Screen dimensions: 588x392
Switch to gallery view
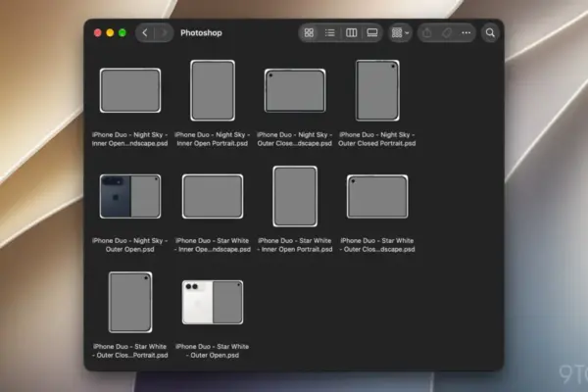tap(372, 33)
